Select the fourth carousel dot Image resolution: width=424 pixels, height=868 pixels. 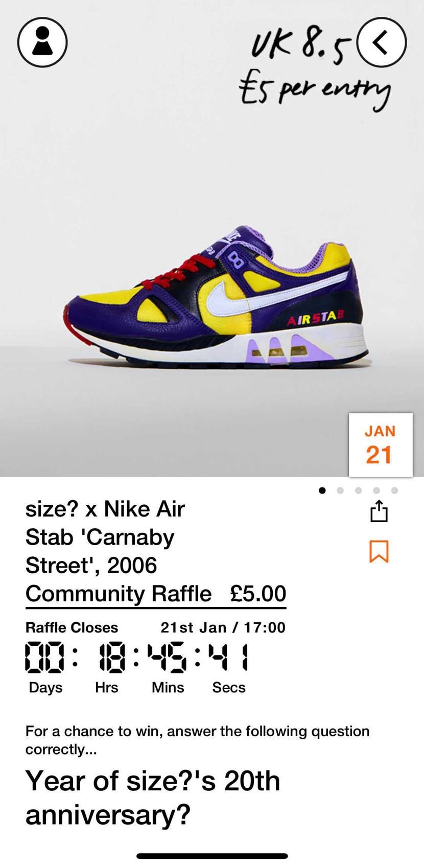click(x=376, y=490)
